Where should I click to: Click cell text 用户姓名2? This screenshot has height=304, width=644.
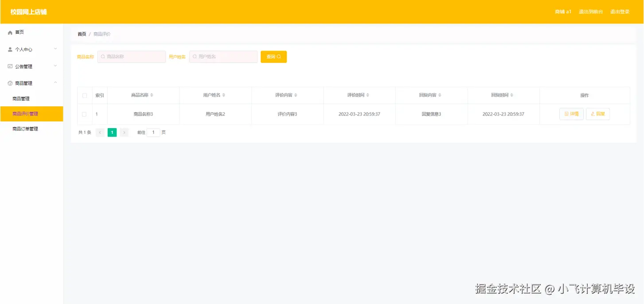215,114
